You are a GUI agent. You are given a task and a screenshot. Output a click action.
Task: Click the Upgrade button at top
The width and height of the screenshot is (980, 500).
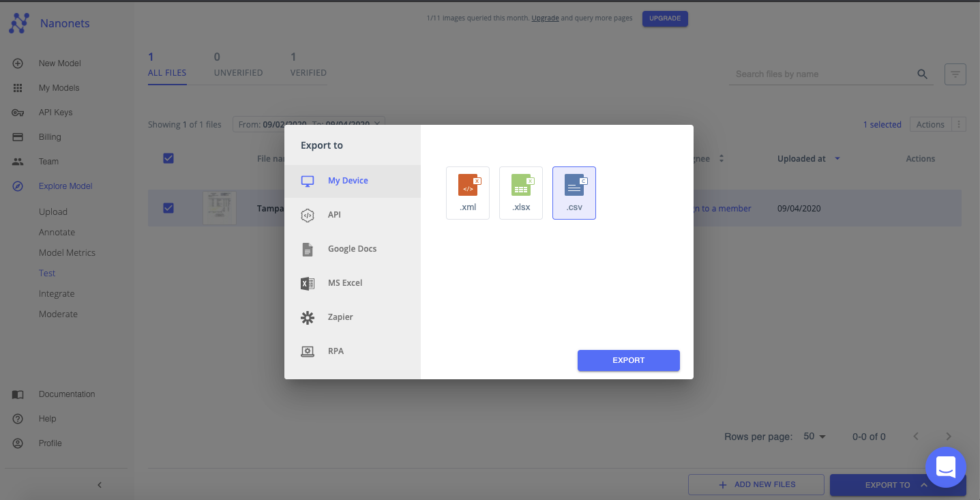pyautogui.click(x=665, y=18)
